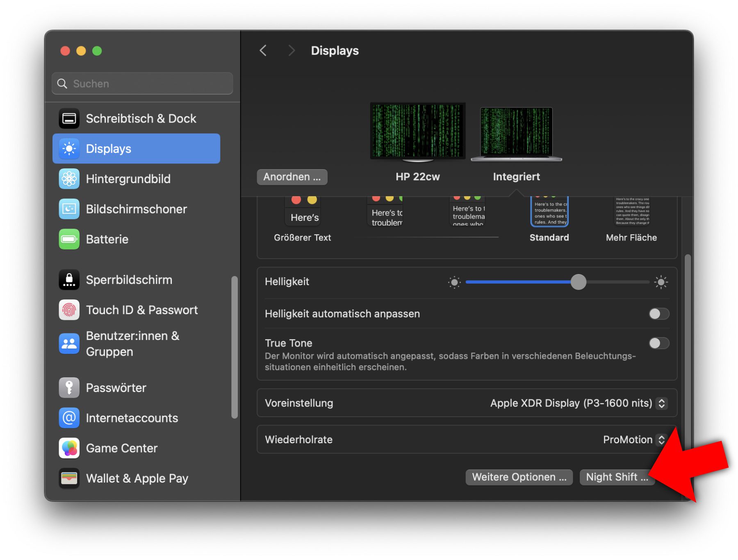Screen dimensions: 738x560
Task: Open Game Center via its colorful icon
Action: [69, 448]
